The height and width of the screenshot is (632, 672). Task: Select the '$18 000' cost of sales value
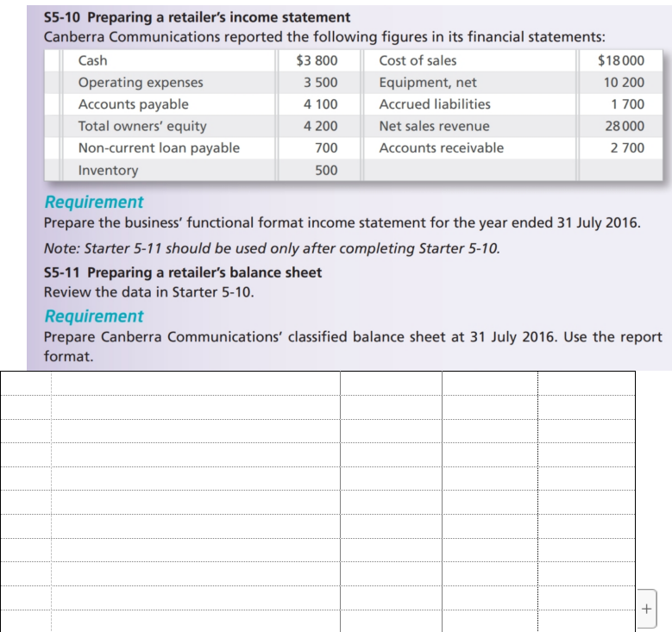[621, 60]
